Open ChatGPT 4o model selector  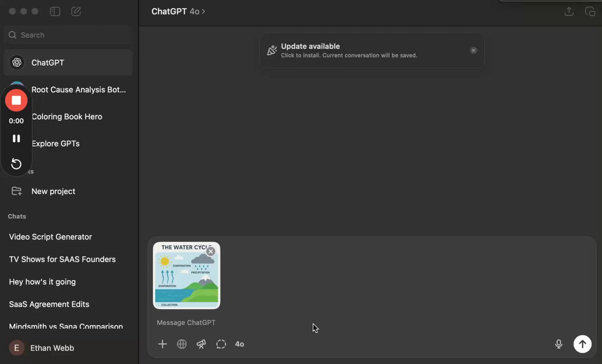coord(178,11)
